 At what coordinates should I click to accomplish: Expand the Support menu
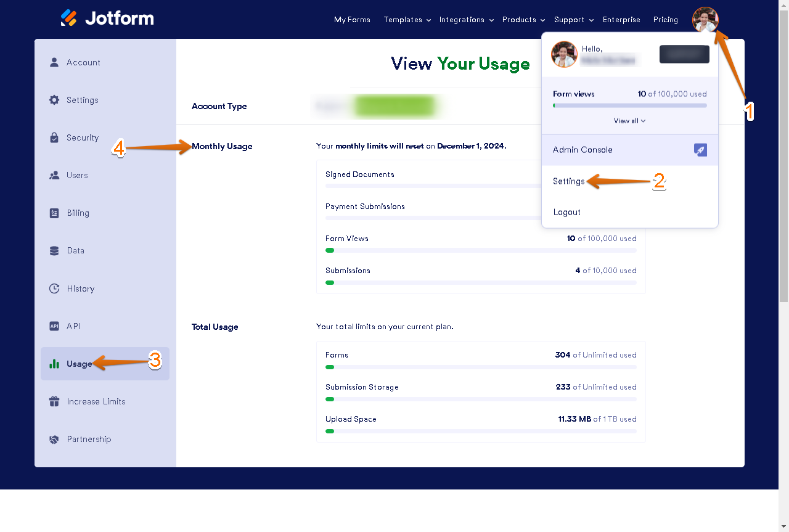(574, 20)
